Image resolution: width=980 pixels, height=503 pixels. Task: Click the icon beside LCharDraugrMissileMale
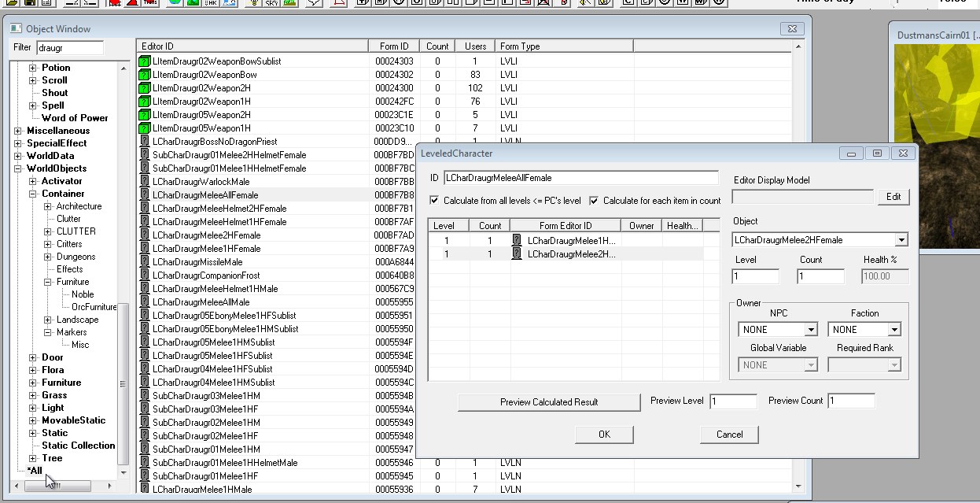(x=144, y=262)
